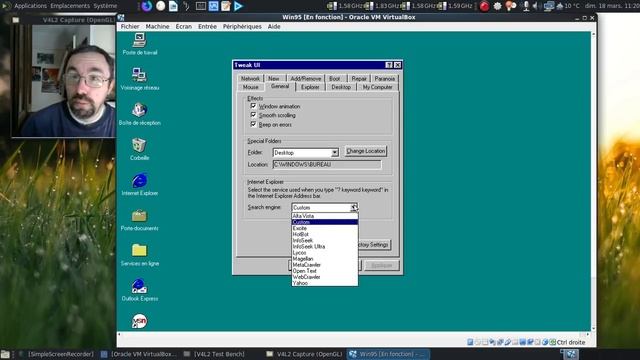Select WebCrawler in the dropdown list

pyautogui.click(x=324, y=277)
